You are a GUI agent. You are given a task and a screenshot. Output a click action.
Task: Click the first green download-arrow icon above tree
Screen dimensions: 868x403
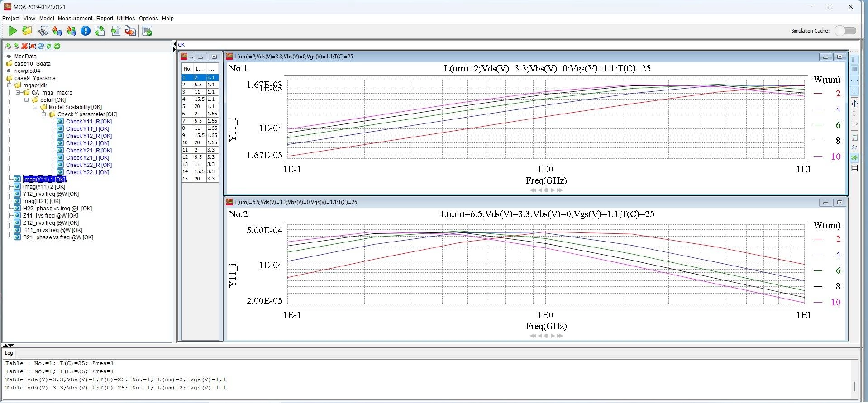click(8, 46)
